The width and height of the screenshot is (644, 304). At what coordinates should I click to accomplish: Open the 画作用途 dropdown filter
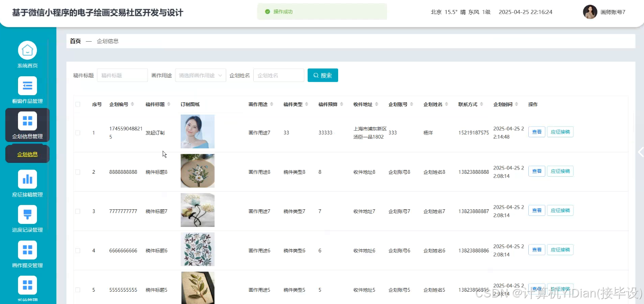200,75
